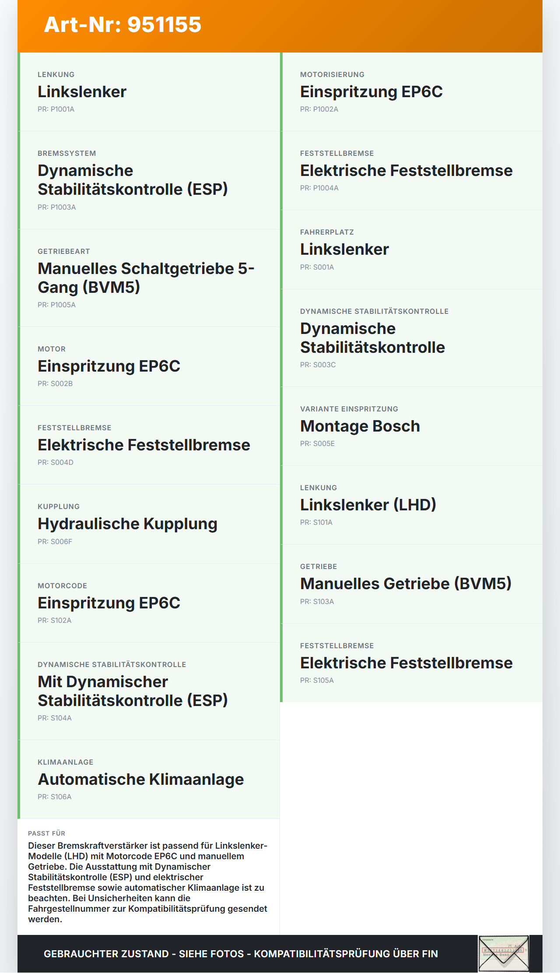Click the PR: S102A Motorcode card
This screenshot has height=973, width=560.
tap(149, 603)
